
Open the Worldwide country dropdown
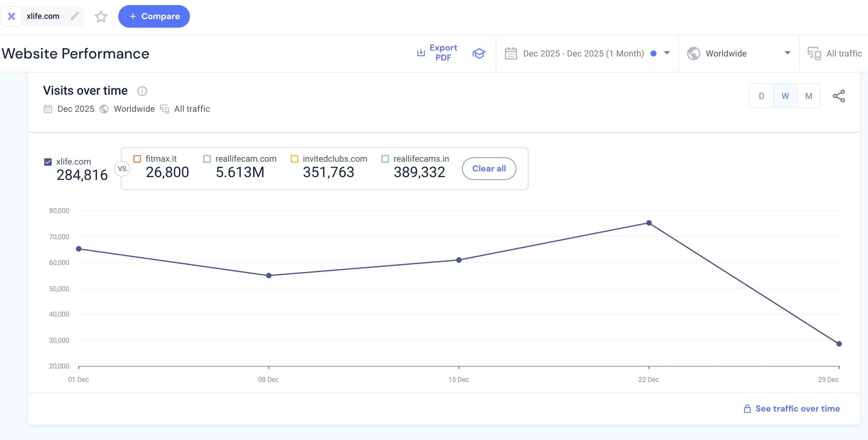coord(787,53)
